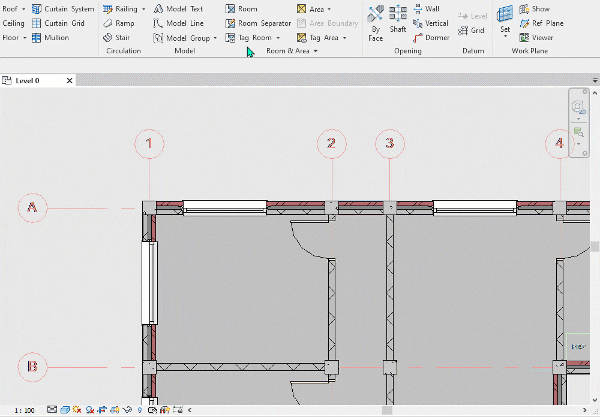Activate the Railing tool
The width and height of the screenshot is (600, 417).
tap(120, 9)
